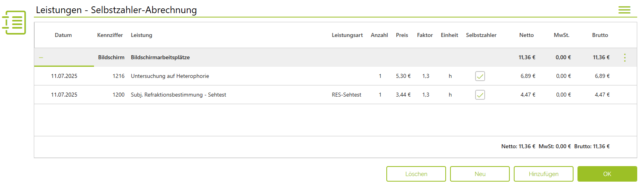Open the hamburger menu in top-right corner
This screenshot has height=184, width=644.
(x=624, y=10)
